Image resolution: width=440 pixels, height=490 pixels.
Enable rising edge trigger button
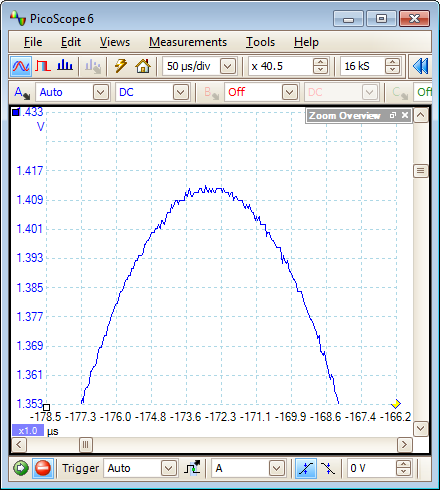306,468
